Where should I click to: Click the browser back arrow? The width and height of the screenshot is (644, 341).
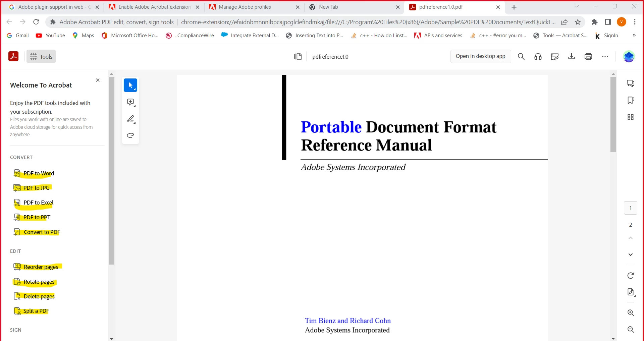click(9, 22)
